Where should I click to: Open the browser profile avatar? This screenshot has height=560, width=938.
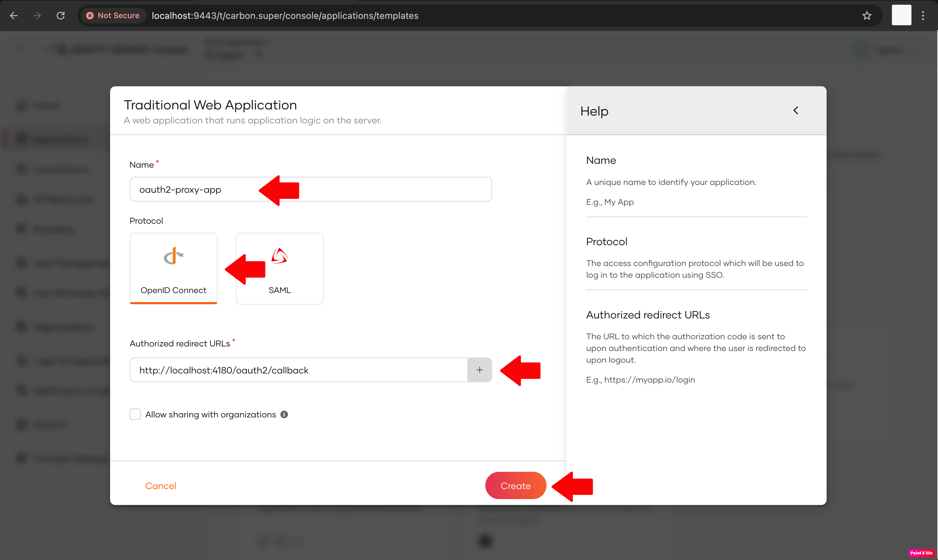click(x=902, y=15)
